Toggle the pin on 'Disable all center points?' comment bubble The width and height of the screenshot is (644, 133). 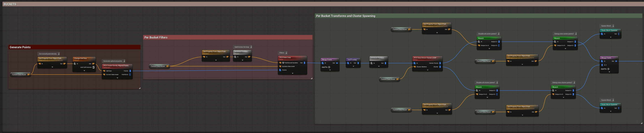[498, 34]
